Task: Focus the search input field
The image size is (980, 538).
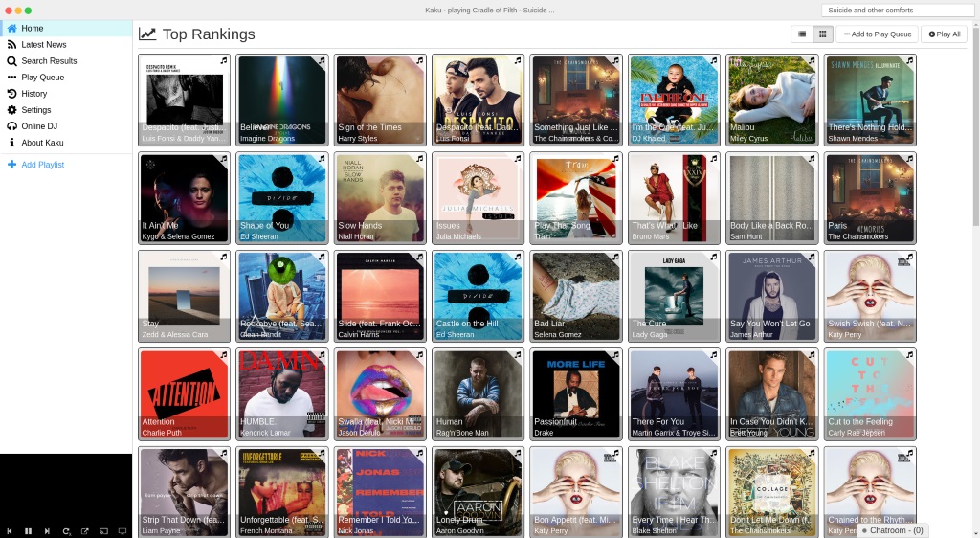Action: (898, 10)
